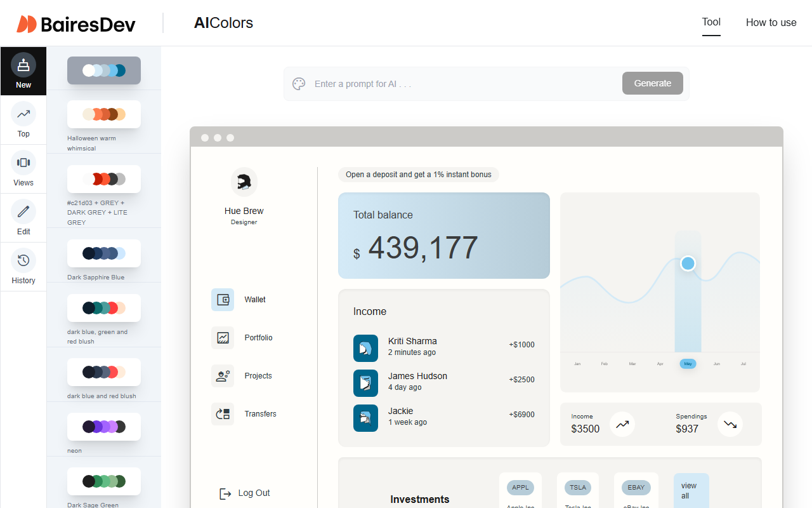Open the History clock icon
812x508 pixels.
click(x=23, y=260)
